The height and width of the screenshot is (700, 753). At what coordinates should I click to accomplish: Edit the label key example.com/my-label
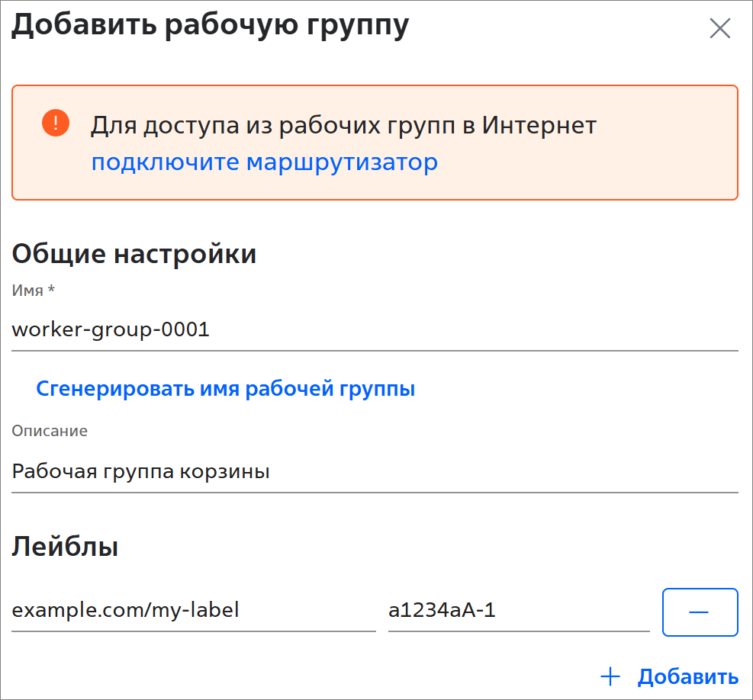[x=193, y=611]
